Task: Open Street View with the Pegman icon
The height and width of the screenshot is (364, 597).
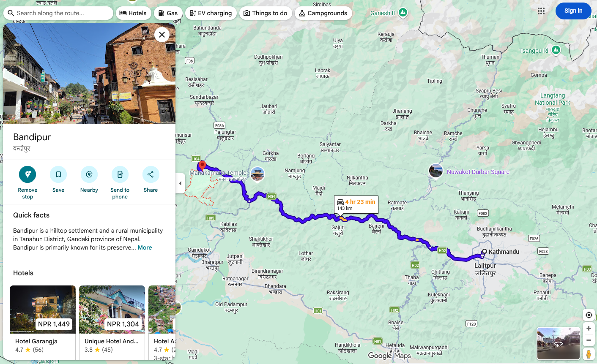Action: [589, 354]
